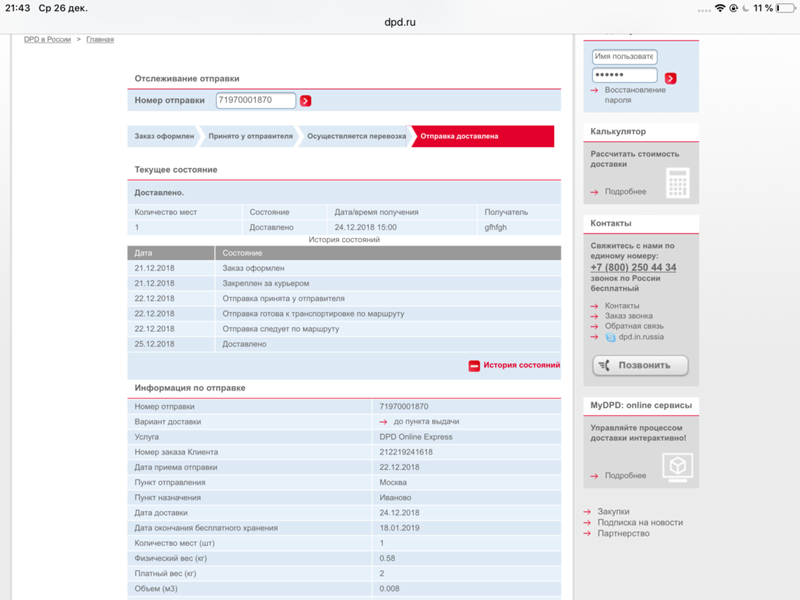Open Обратная связь link
The image size is (800, 600).
[634, 326]
